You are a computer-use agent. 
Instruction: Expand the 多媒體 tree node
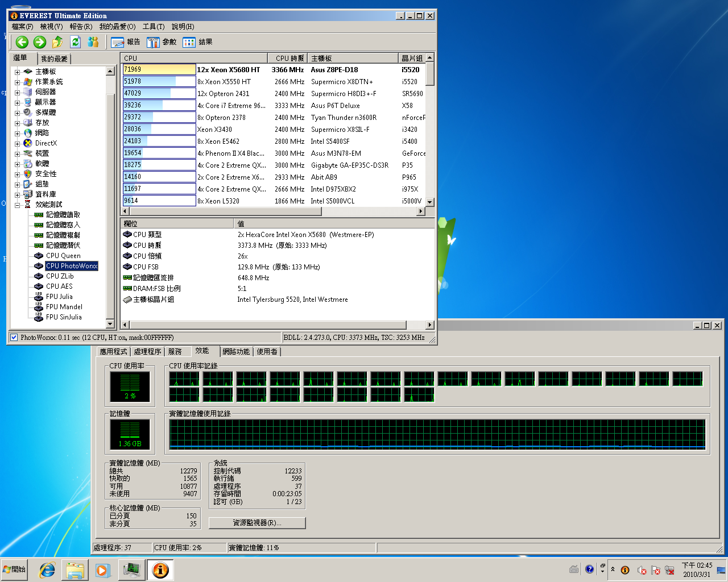17,113
